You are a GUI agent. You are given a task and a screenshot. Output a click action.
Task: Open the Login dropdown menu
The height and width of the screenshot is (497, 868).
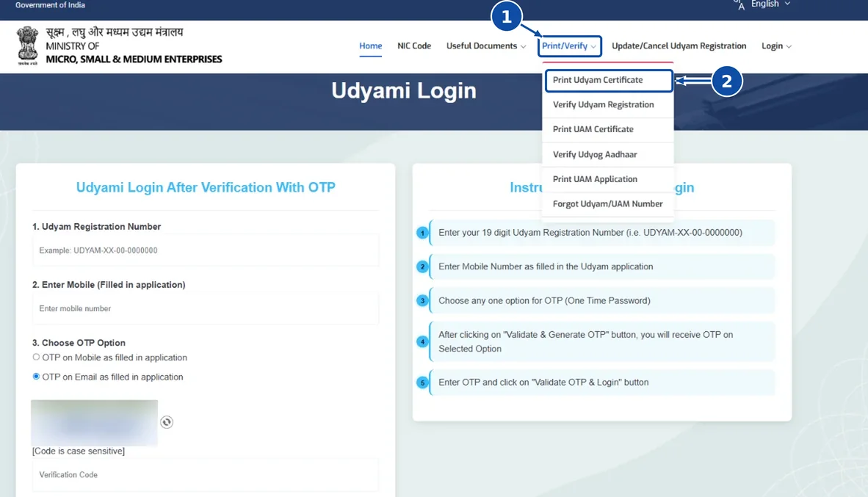pos(776,46)
